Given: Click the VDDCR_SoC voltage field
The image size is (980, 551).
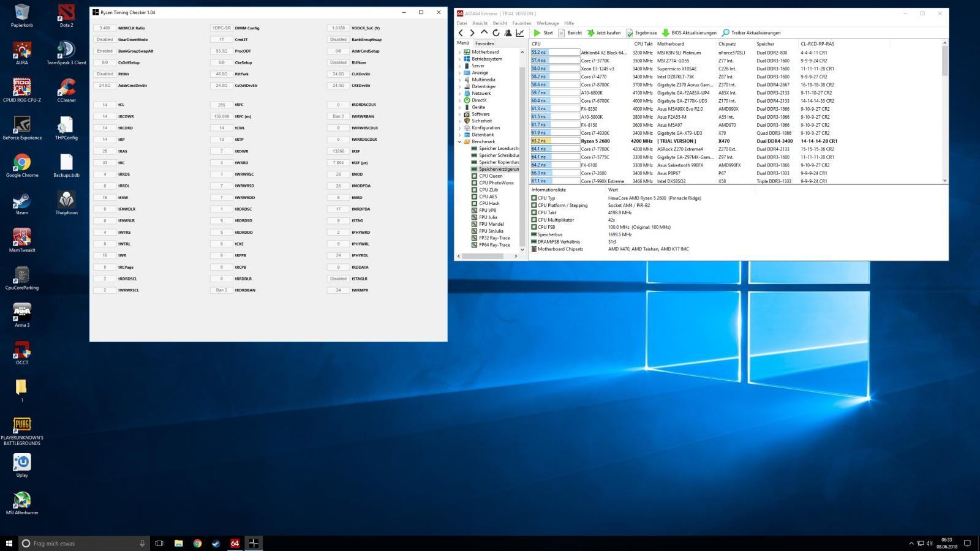Looking at the screenshot, I should [x=338, y=28].
